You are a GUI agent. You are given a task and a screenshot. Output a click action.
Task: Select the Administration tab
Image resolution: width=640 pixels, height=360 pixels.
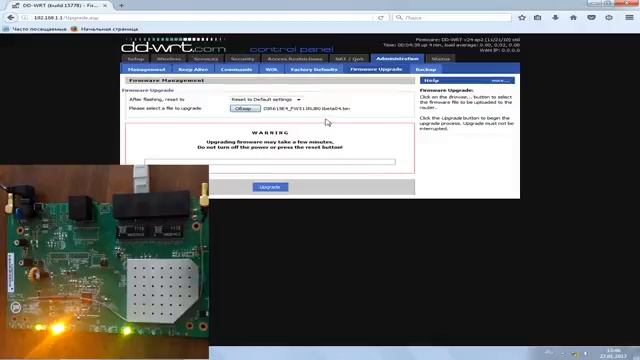[397, 58]
